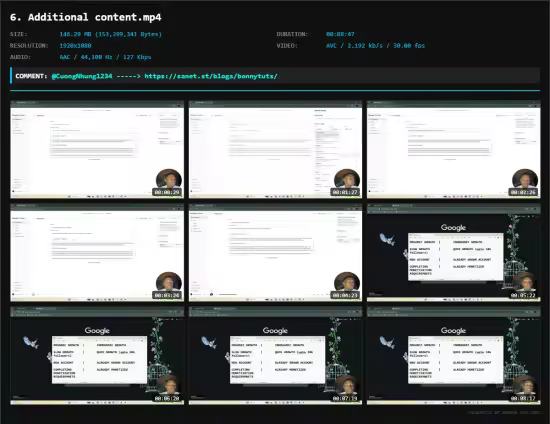Select the frame preview at 00:03:24
Image resolution: width=550 pixels, height=424 pixels.
tap(97, 253)
